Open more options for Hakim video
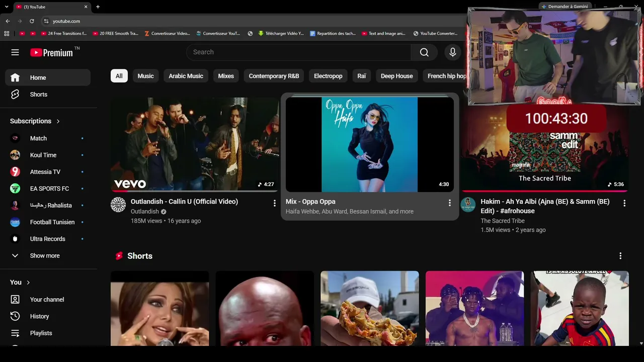Image resolution: width=644 pixels, height=362 pixels. [624, 203]
